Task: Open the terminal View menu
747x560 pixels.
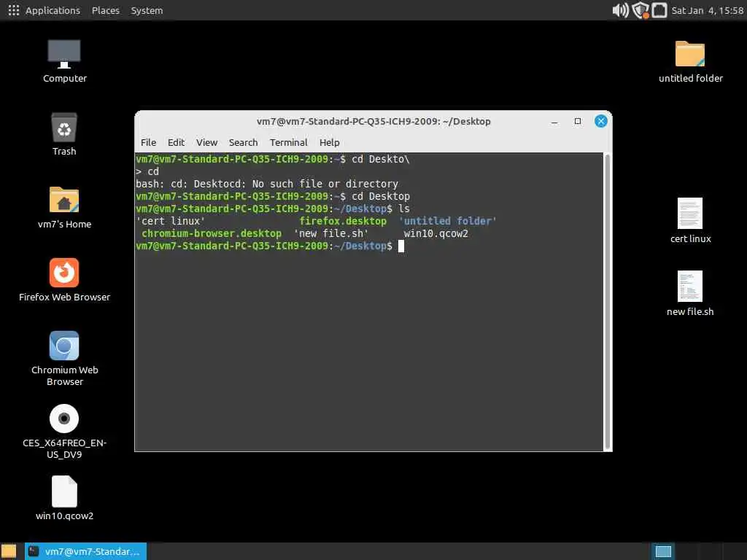Action: pos(206,142)
